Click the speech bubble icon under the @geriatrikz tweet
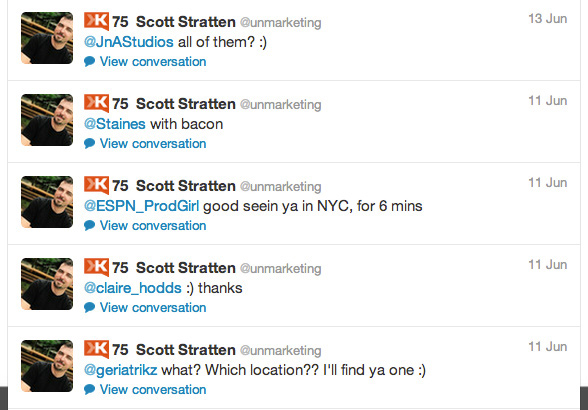The height and width of the screenshot is (410, 588). 89,390
